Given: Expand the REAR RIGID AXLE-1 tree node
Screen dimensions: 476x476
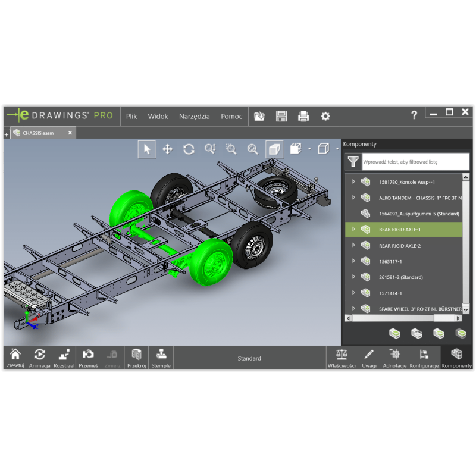Looking at the screenshot, I should [353, 229].
